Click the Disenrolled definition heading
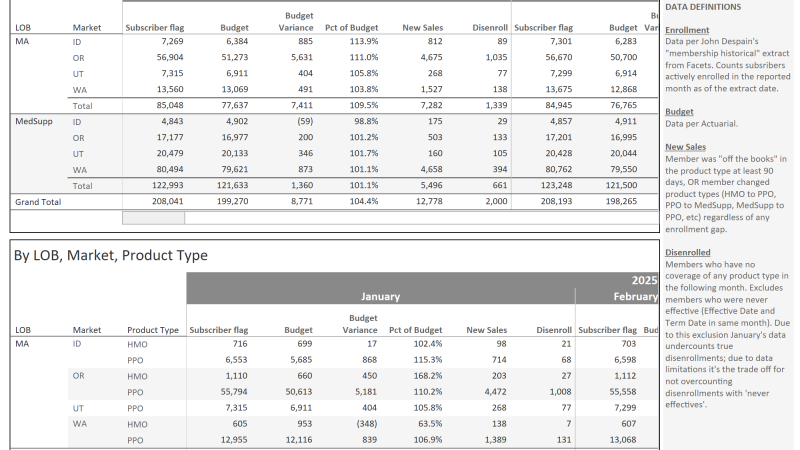The width and height of the screenshot is (800, 450). [688, 253]
